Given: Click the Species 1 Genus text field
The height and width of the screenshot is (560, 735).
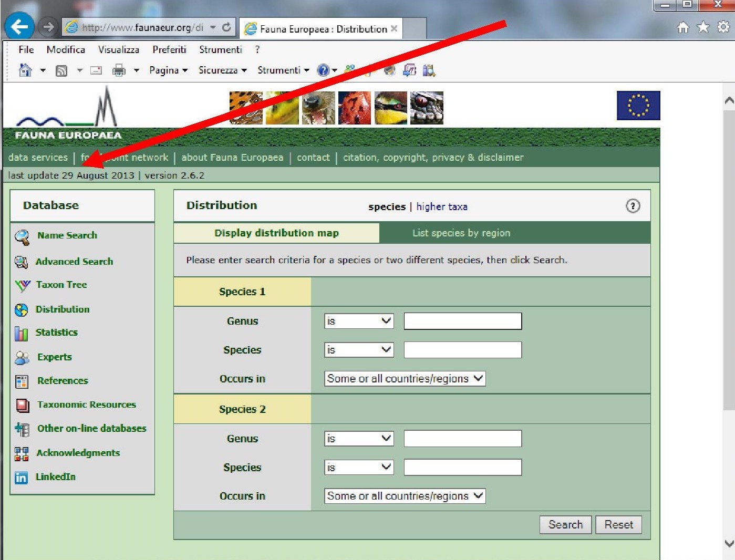Looking at the screenshot, I should pos(462,321).
